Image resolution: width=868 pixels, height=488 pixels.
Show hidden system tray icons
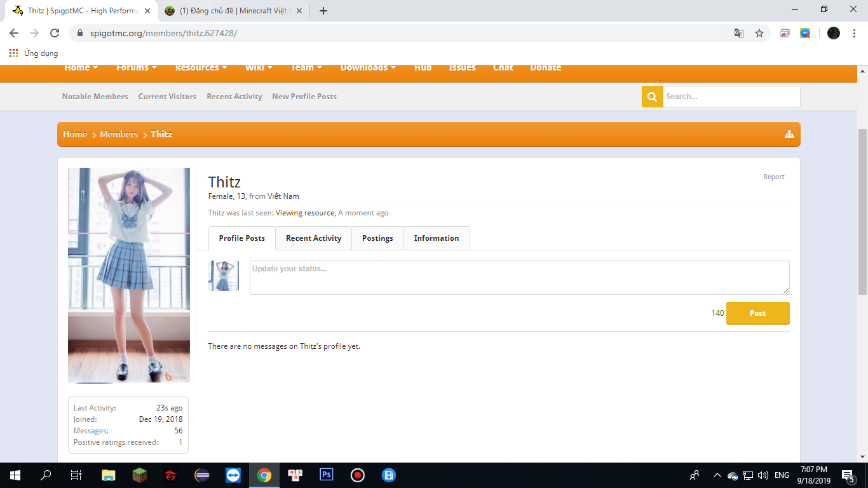[717, 475]
